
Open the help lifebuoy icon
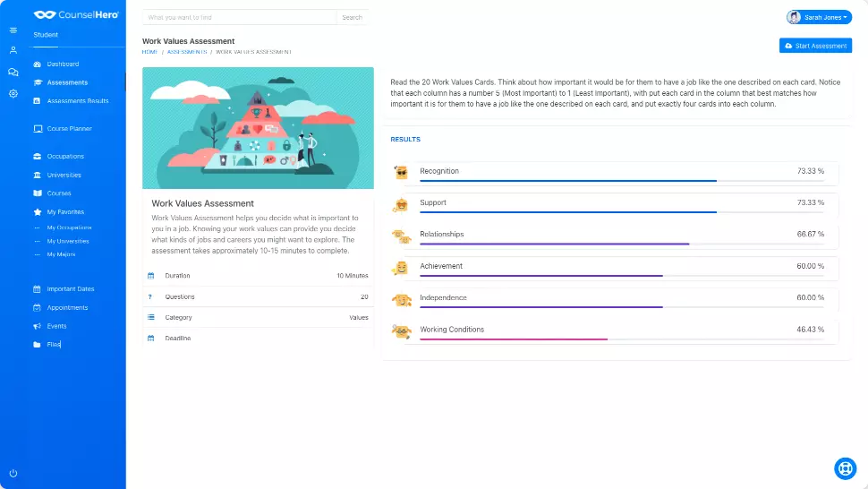845,468
